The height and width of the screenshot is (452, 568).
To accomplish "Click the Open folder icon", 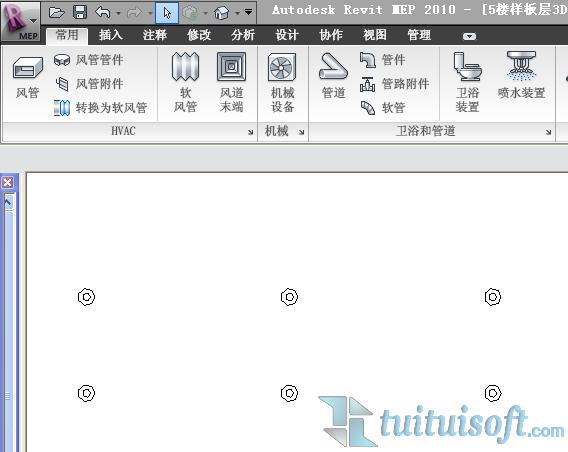I will click(57, 13).
